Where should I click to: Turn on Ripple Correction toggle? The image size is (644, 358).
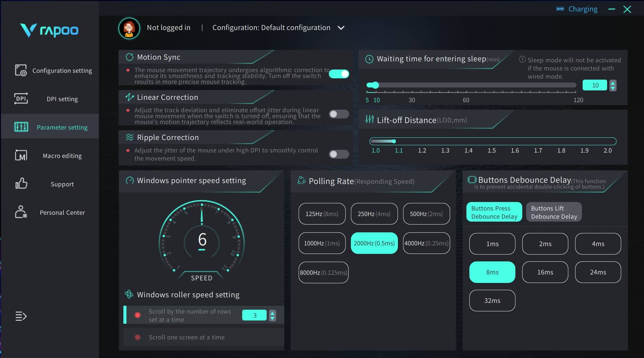[339, 154]
